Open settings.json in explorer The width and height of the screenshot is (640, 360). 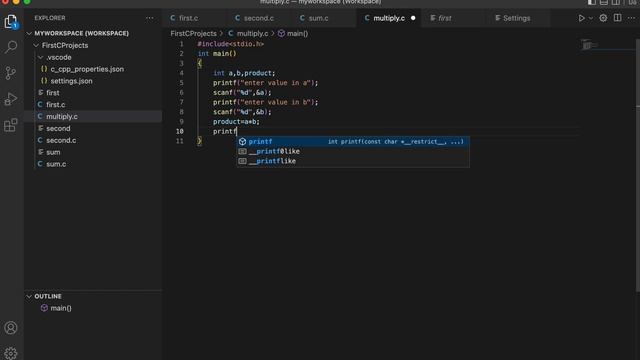(x=71, y=81)
